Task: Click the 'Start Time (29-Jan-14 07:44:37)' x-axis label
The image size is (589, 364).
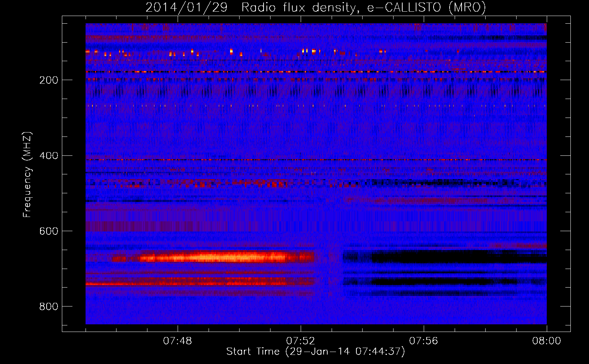Action: click(316, 352)
